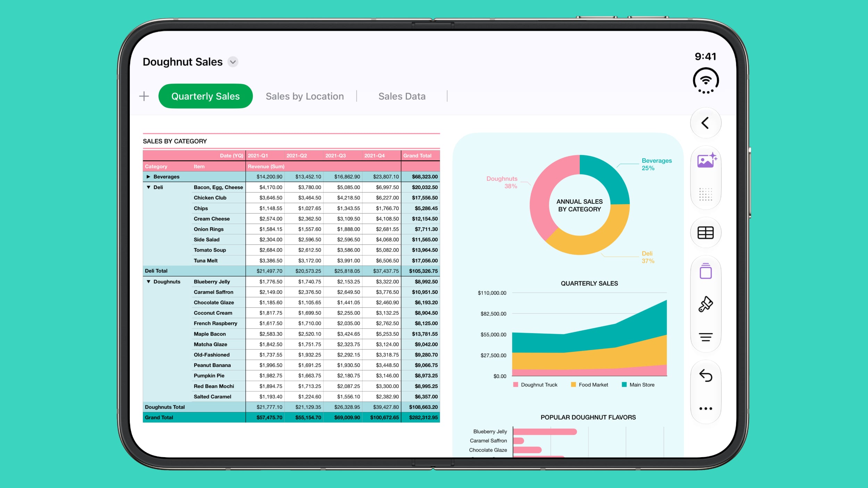
Task: Select the $282,312.95 grand total cell
Action: pyautogui.click(x=420, y=417)
